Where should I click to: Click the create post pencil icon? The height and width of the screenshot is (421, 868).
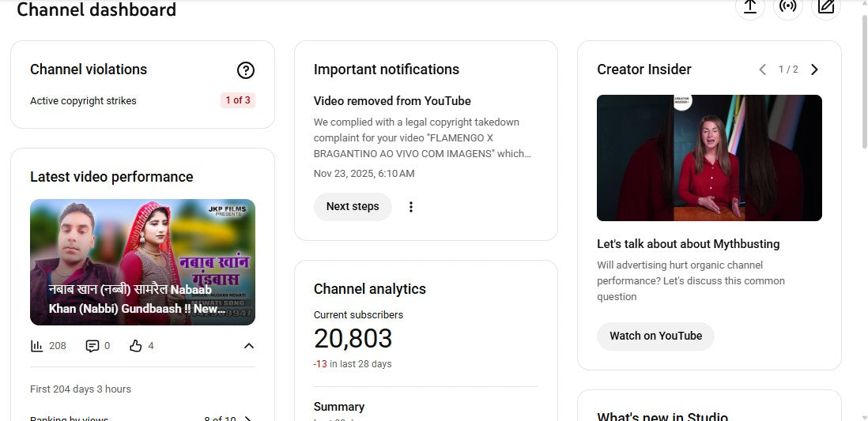click(x=826, y=7)
